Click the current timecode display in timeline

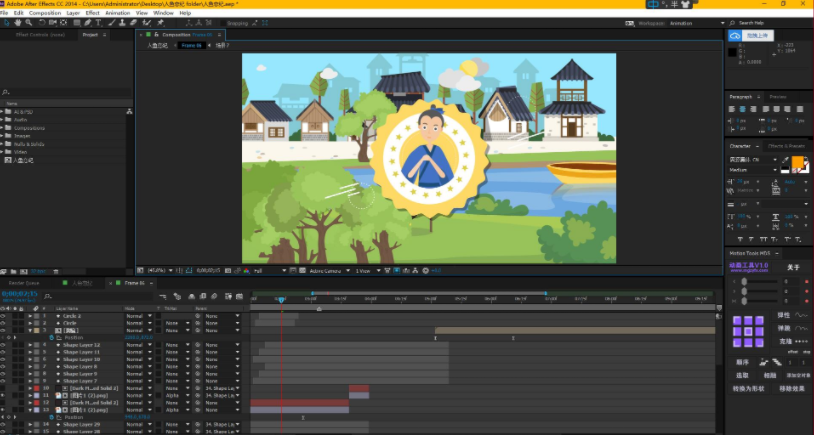tap(20, 295)
